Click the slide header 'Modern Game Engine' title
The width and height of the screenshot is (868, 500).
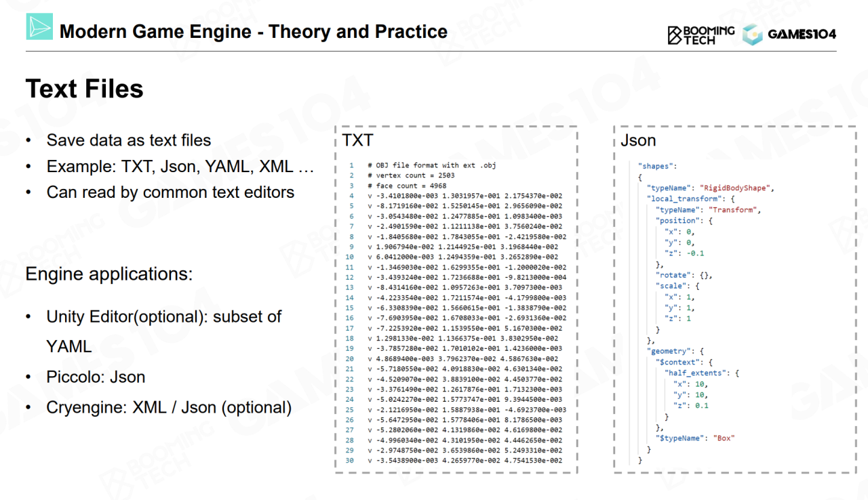(254, 31)
